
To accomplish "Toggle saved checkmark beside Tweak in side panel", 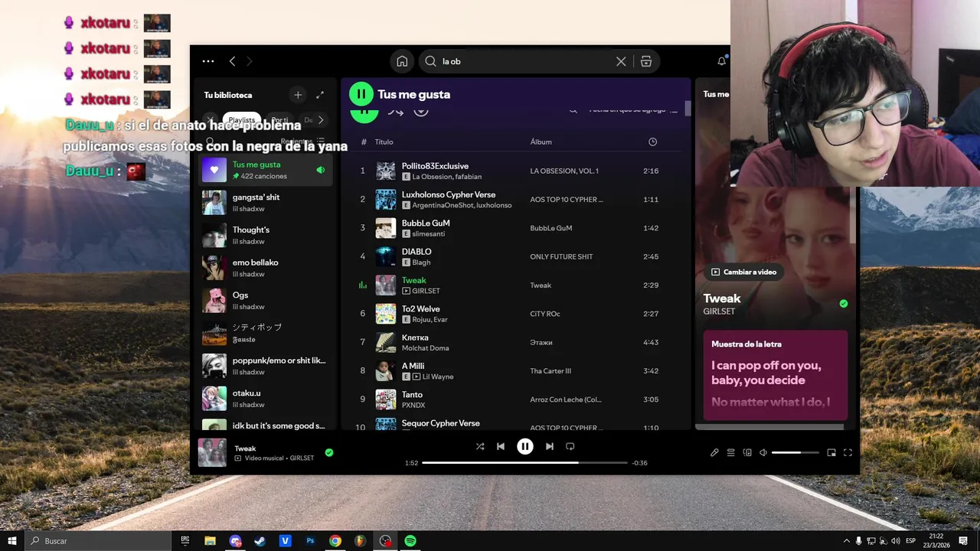I will [x=844, y=304].
